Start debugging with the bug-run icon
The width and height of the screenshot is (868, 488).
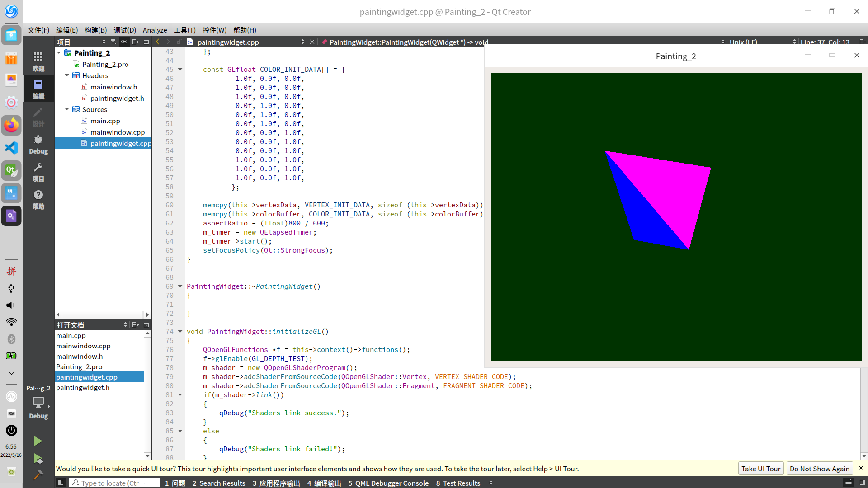point(38,459)
